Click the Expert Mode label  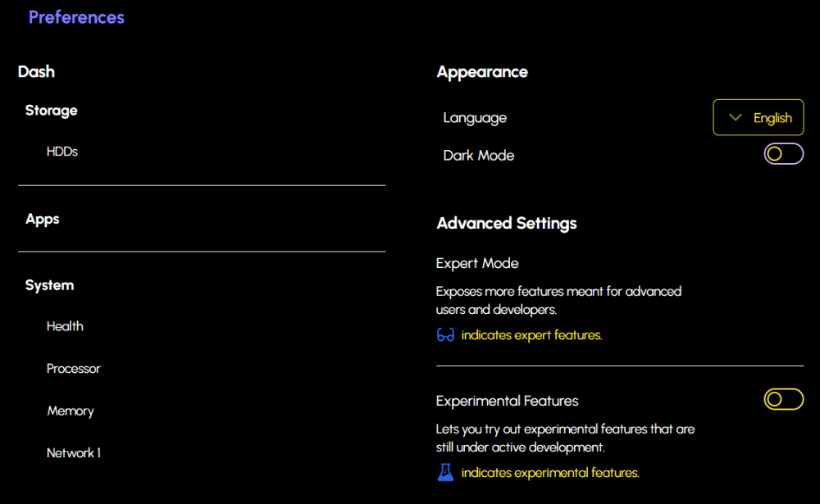[477, 263]
